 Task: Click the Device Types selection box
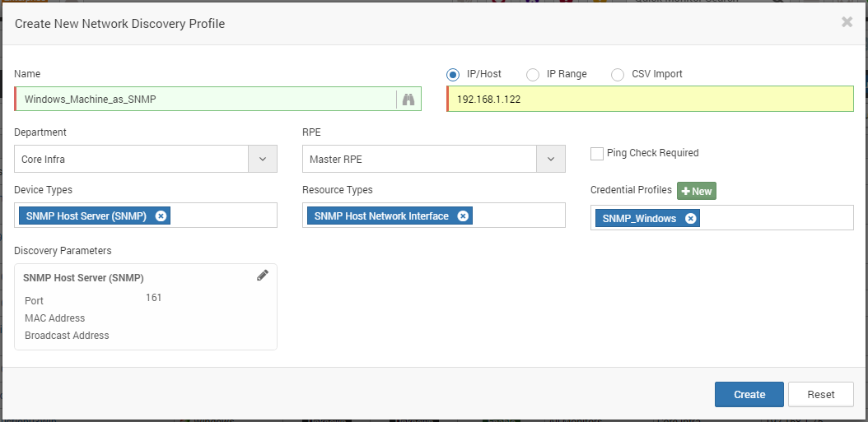146,216
